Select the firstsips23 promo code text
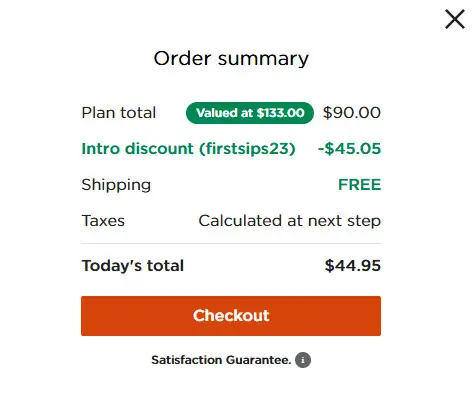Screen dimensions: 476x399 click(247, 149)
